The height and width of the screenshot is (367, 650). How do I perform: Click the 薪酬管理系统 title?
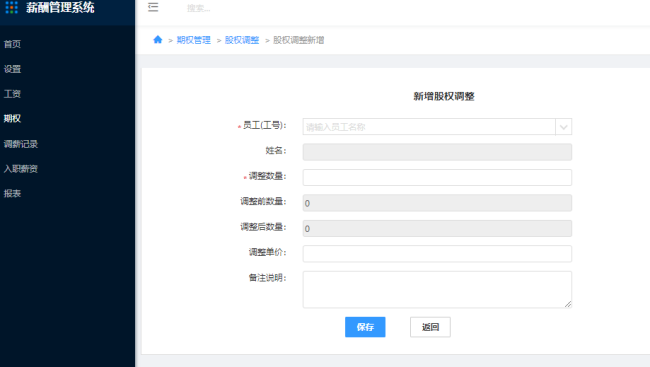61,7
